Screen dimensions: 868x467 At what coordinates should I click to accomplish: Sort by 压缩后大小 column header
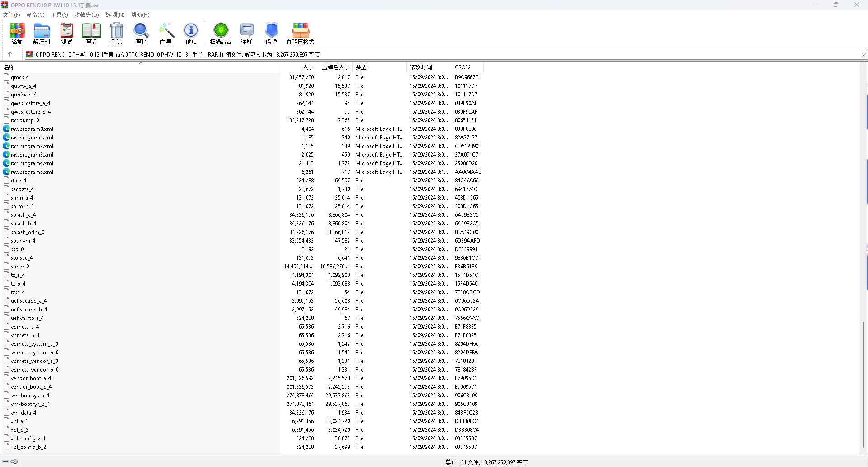pos(335,67)
